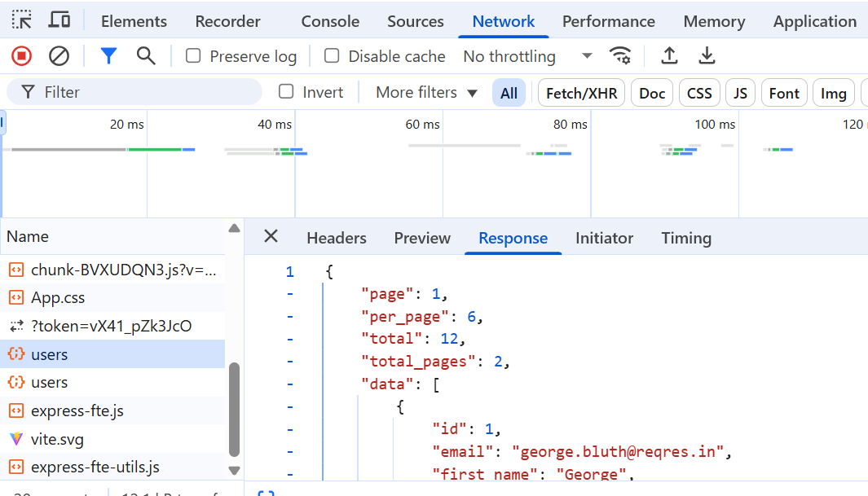Viewport: 868px width, 496px height.
Task: Open network conditions wifi settings icon
Action: pos(620,56)
